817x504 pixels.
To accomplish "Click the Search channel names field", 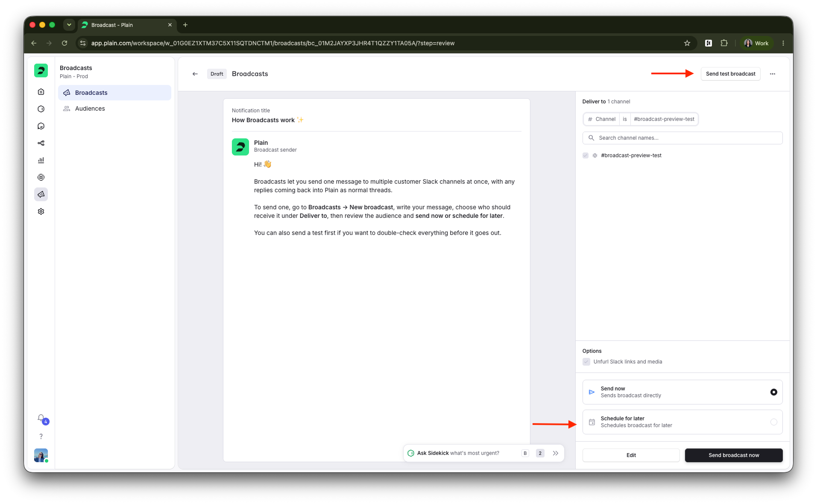I will pyautogui.click(x=682, y=138).
